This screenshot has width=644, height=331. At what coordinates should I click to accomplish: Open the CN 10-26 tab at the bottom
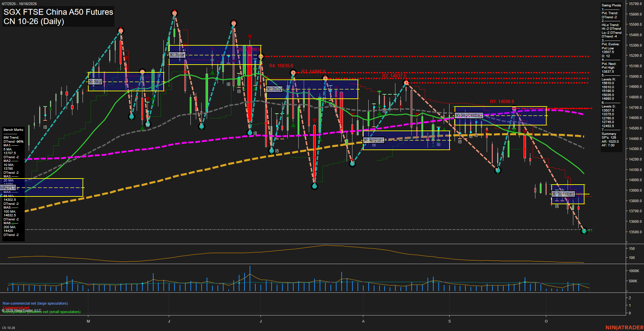pos(8,328)
